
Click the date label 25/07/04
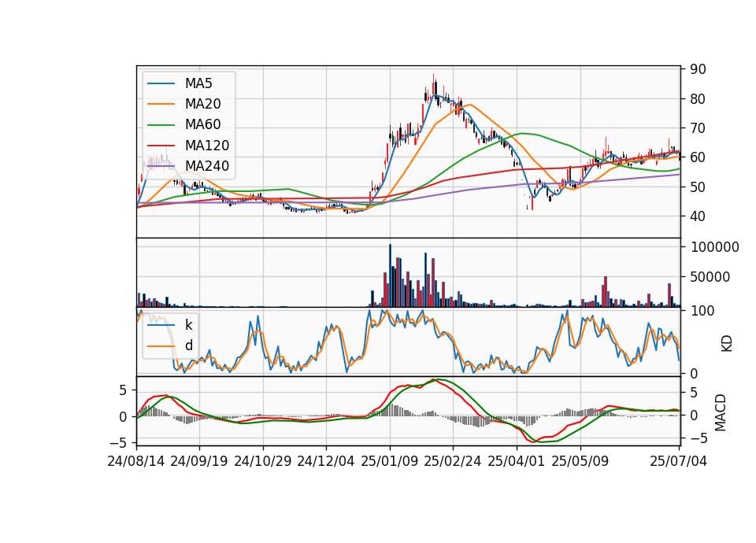pyautogui.click(x=678, y=461)
